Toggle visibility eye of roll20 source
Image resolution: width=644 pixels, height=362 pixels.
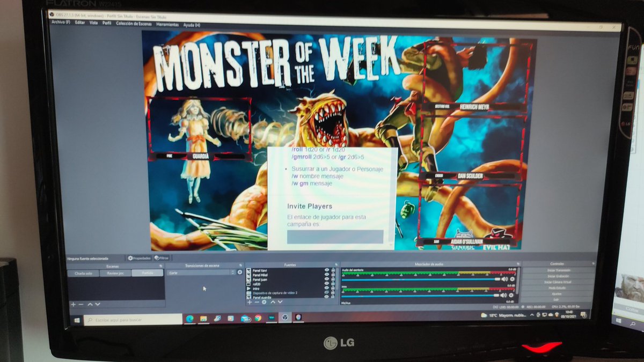coord(327,284)
